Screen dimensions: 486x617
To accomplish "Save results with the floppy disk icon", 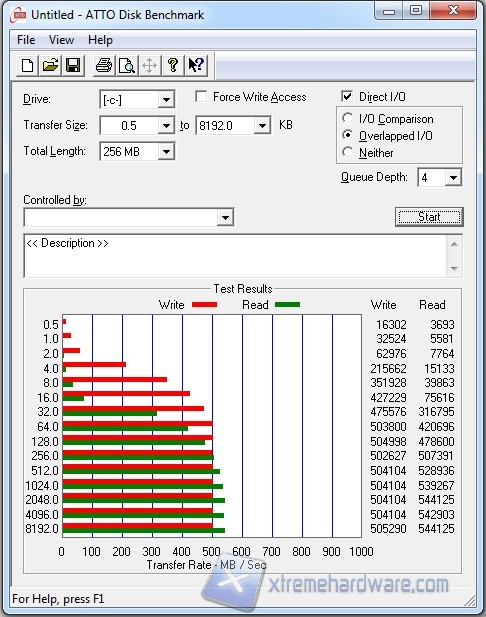I will click(73, 65).
